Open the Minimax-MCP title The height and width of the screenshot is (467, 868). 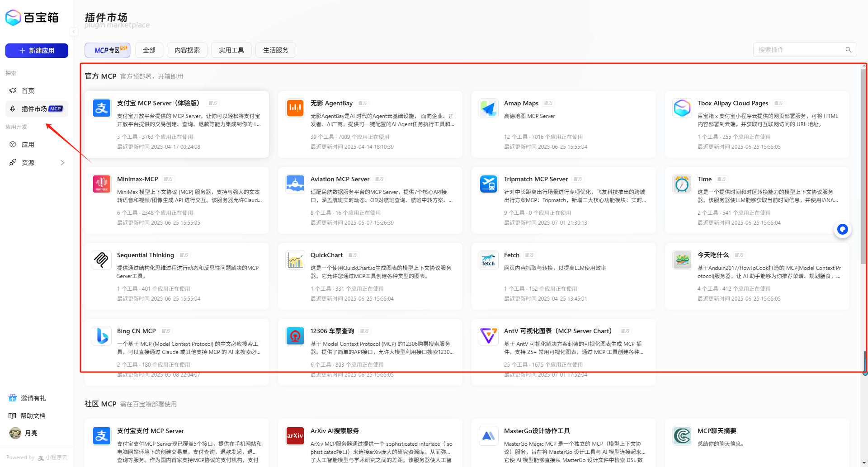(x=137, y=179)
